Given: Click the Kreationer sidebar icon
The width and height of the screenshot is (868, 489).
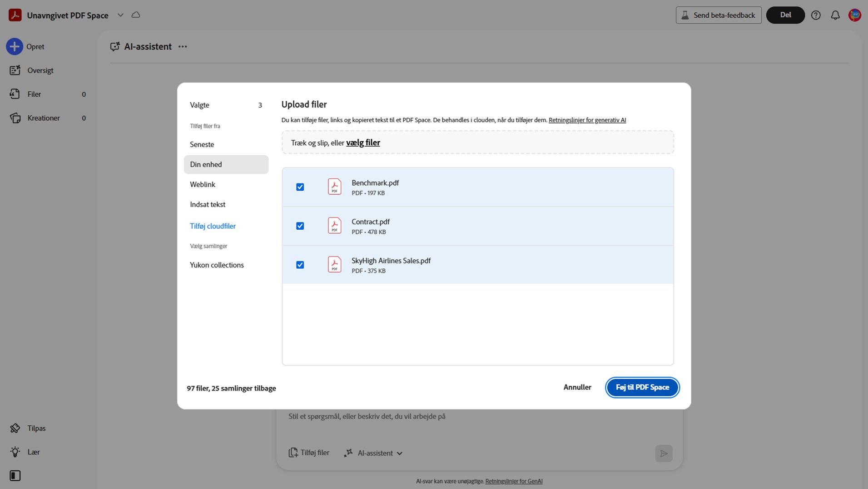Looking at the screenshot, I should pyautogui.click(x=15, y=118).
